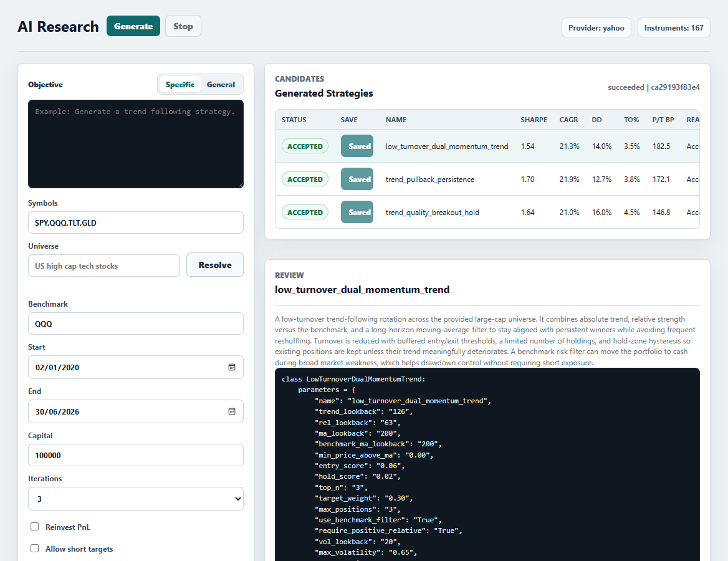Click the Saved button for trend_pullback_persistence
Image resolution: width=728 pixels, height=561 pixels.
tap(357, 179)
